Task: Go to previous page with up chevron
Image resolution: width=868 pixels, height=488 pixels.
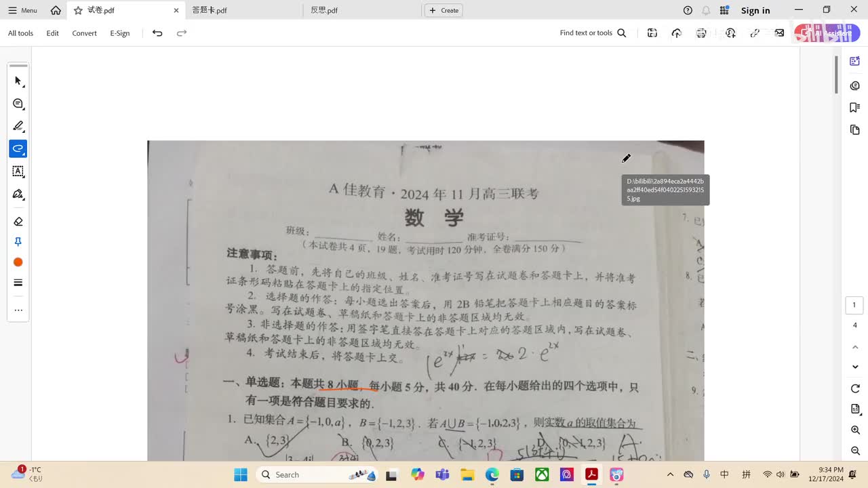Action: [854, 347]
